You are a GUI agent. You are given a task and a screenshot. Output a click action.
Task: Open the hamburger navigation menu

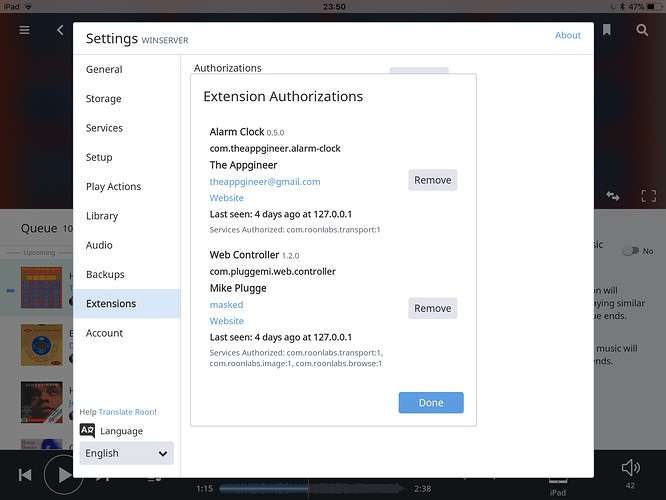(24, 30)
